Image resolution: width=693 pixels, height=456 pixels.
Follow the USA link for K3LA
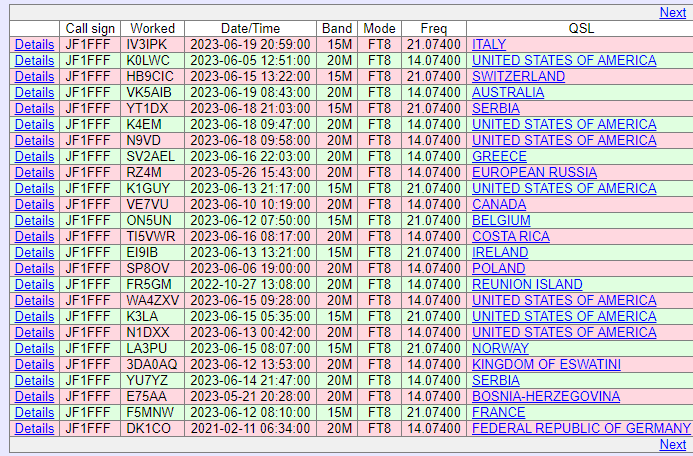click(564, 316)
